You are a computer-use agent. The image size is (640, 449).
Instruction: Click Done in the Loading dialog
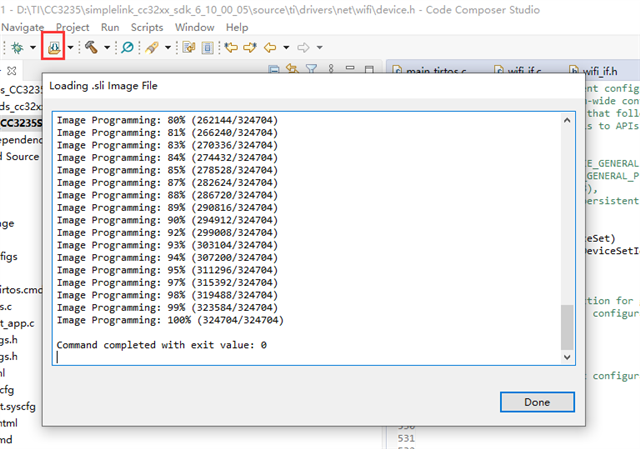[x=537, y=402]
